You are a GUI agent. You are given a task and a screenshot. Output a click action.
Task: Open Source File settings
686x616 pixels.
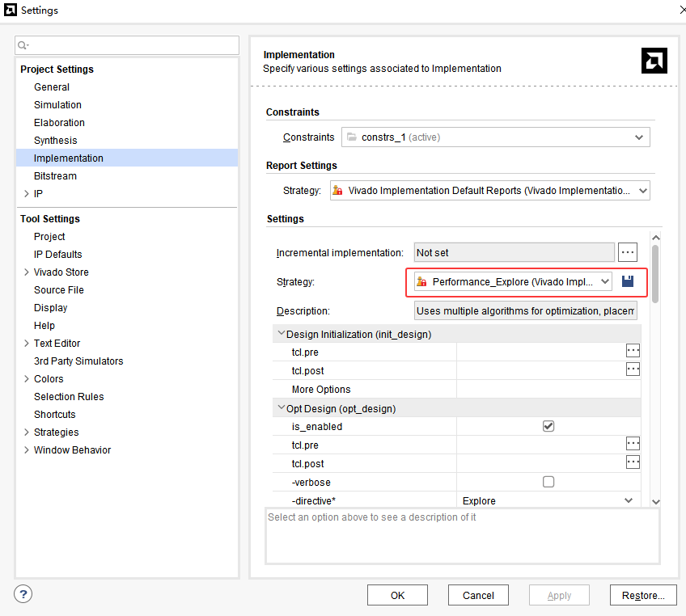58,290
